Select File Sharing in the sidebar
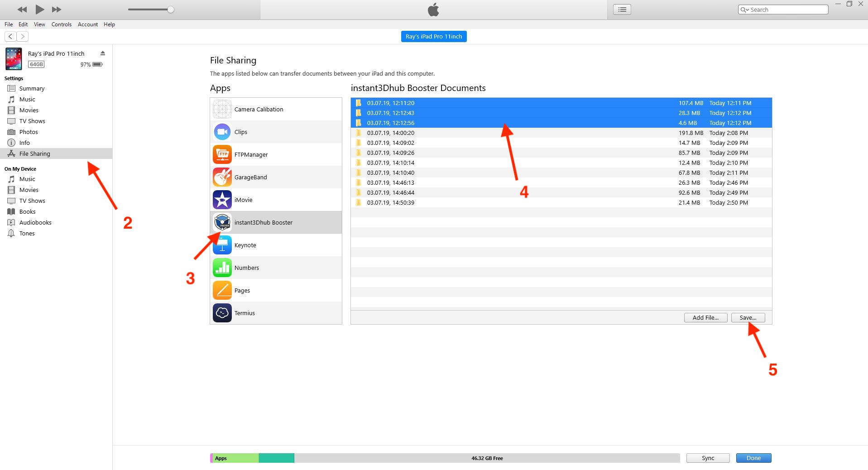The height and width of the screenshot is (470, 868). click(56, 154)
